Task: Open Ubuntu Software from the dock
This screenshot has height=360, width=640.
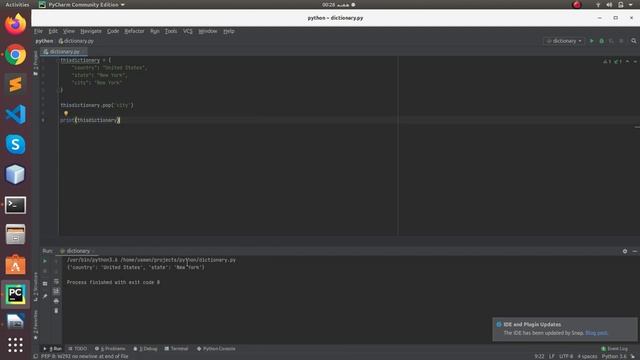Action: point(16,265)
